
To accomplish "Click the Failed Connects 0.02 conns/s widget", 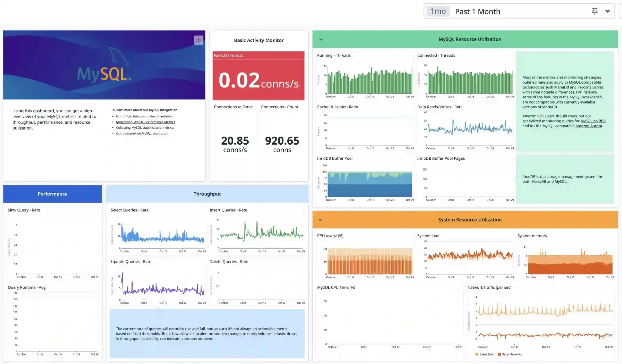I will click(259, 76).
